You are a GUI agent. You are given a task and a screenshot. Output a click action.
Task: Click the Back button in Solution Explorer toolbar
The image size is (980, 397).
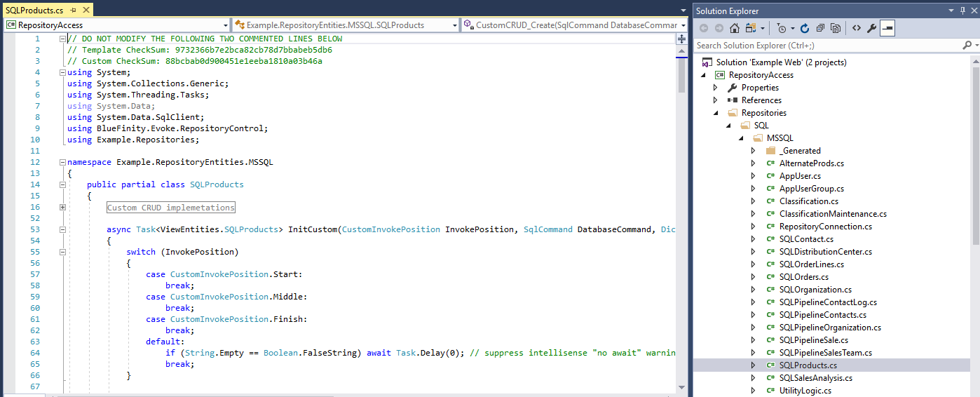click(704, 28)
